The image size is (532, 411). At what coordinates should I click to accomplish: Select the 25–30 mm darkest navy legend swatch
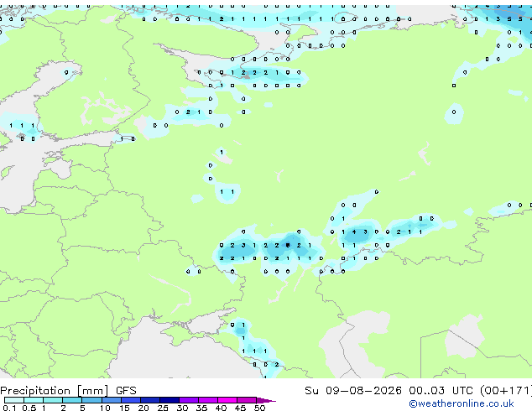pos(170,400)
